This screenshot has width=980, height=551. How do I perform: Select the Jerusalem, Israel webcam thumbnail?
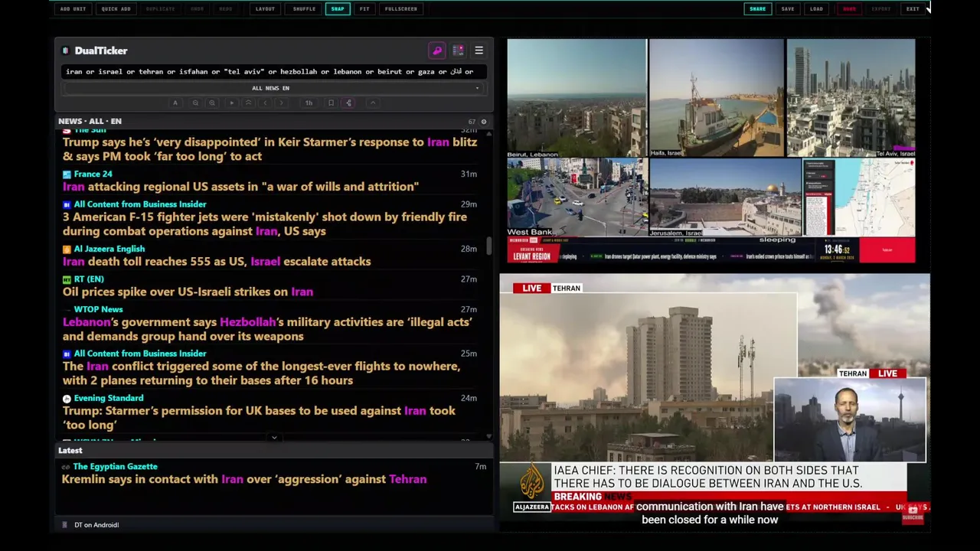pos(725,198)
